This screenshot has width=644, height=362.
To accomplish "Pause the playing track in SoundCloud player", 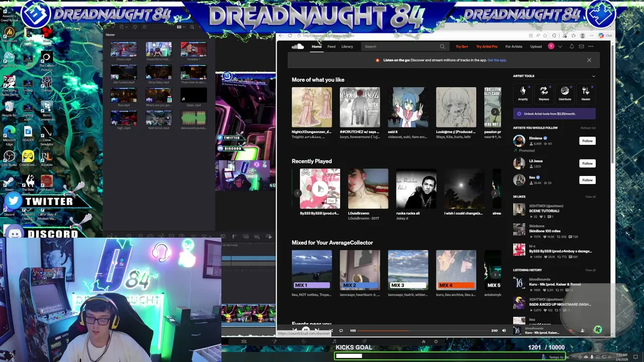I will click(x=305, y=330).
